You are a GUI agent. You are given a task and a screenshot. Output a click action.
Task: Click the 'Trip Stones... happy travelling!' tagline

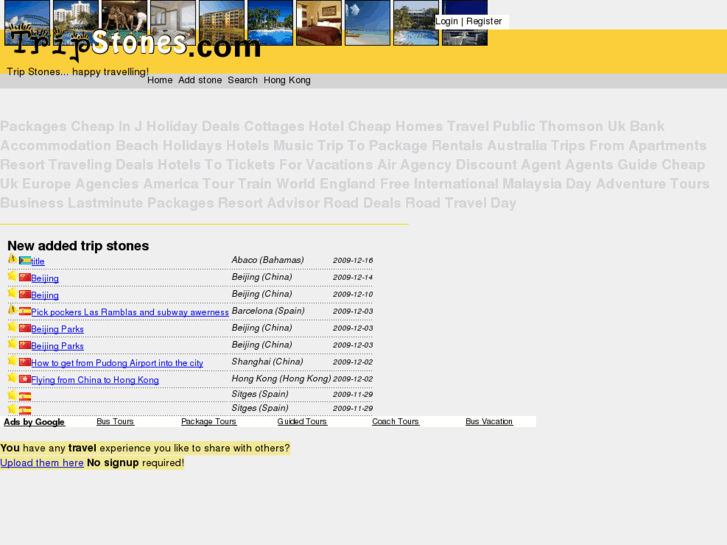(x=77, y=72)
